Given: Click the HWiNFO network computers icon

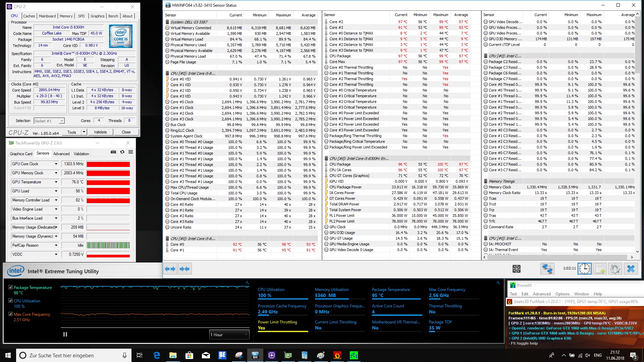Looking at the screenshot, I should coord(547,268).
